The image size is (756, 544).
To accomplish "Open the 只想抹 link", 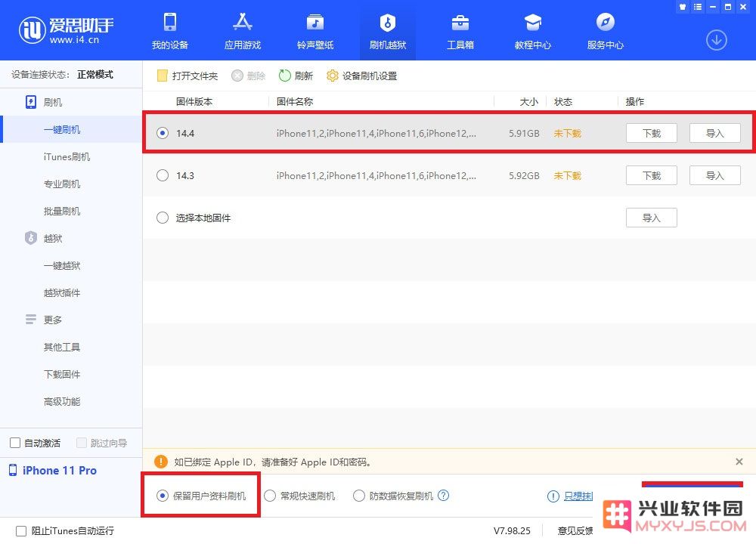I will click(578, 496).
